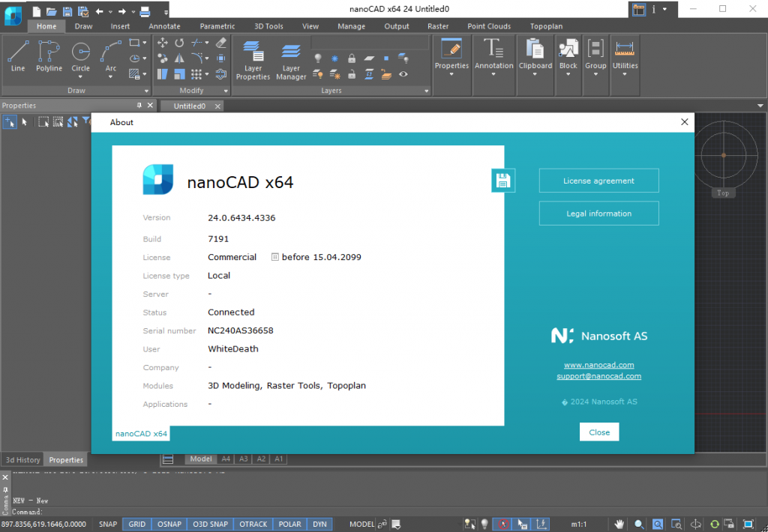Expand the Draw panel
Screen dimensions: 768x532
click(x=146, y=91)
